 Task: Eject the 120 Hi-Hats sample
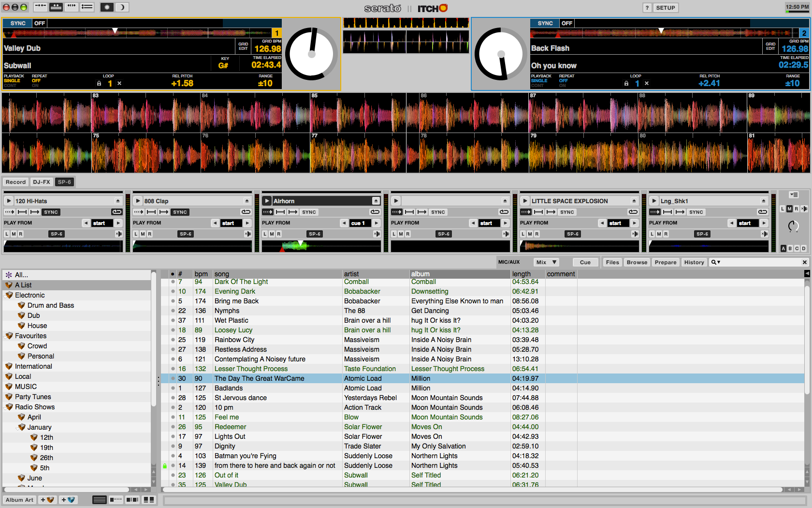click(118, 201)
